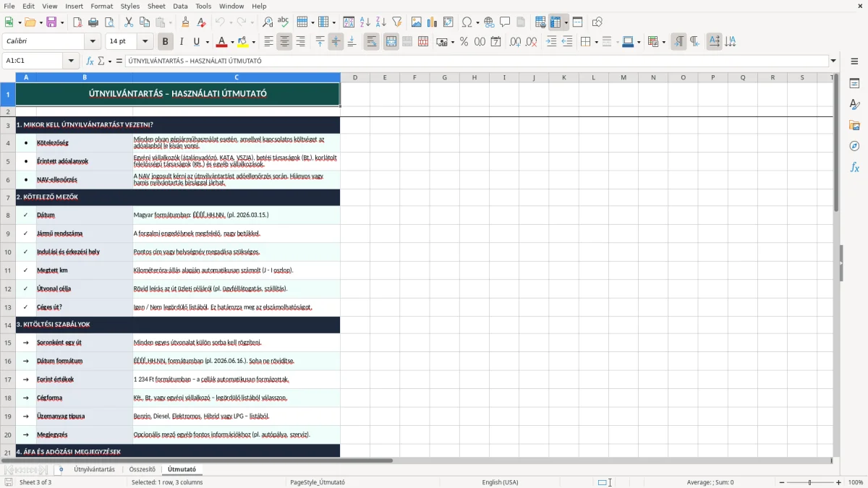868x488 pixels.
Task: Toggle Italic formatting
Action: click(x=181, y=42)
